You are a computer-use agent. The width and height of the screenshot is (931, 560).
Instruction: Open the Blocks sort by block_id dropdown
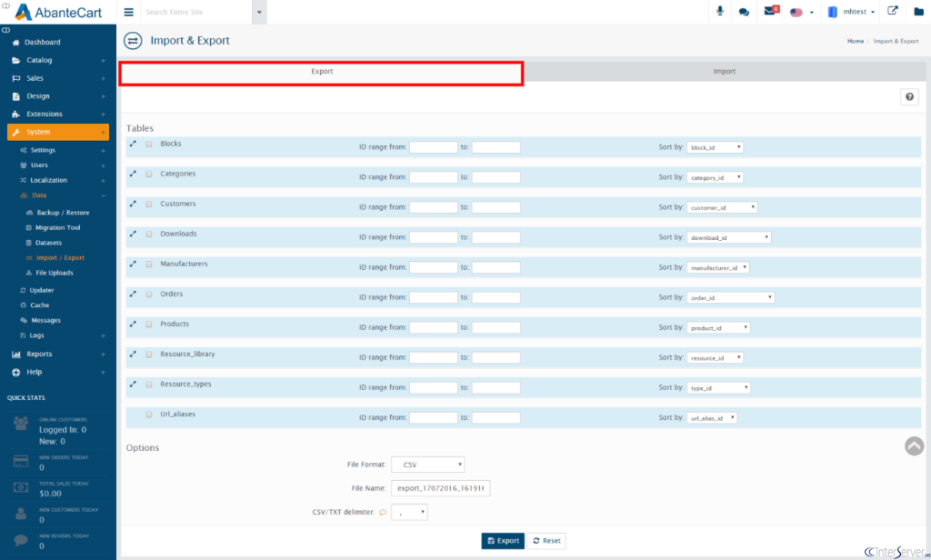[715, 147]
